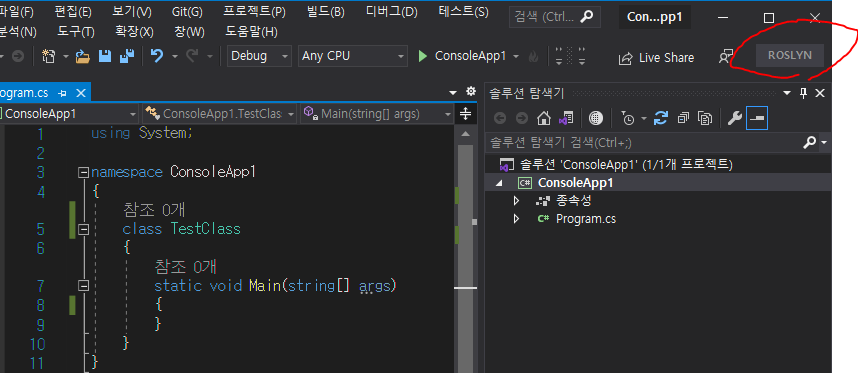
Task: Open Properties with the wrench icon
Action: pos(734,118)
